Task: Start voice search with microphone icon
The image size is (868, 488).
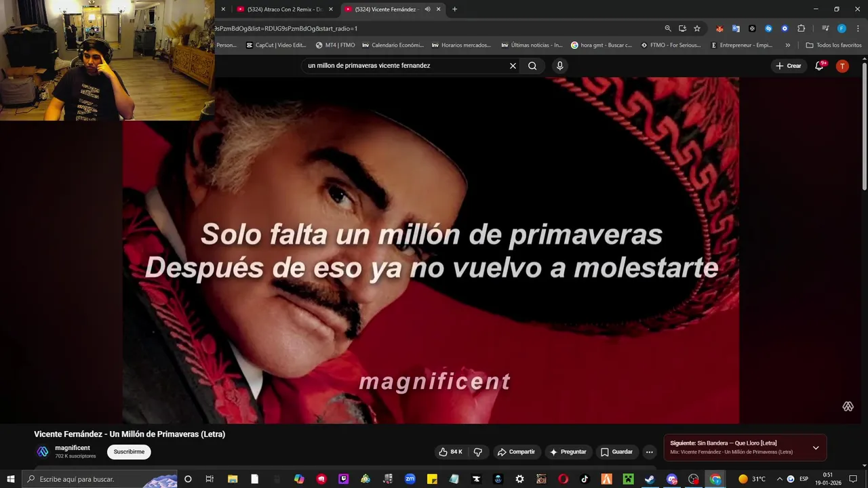Action: tap(559, 66)
